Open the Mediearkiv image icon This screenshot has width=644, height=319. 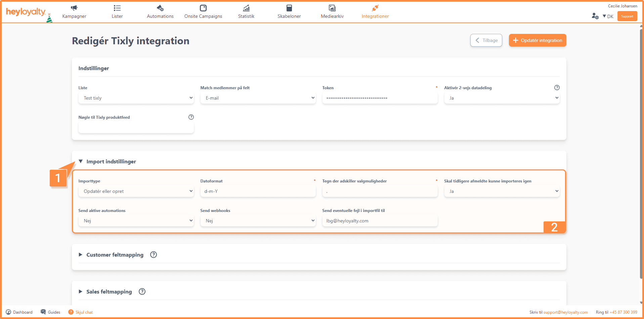(332, 8)
